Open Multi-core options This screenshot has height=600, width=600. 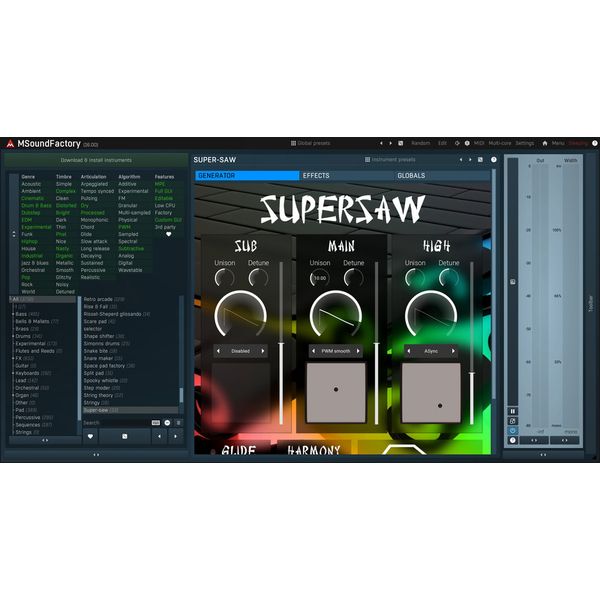(500, 143)
